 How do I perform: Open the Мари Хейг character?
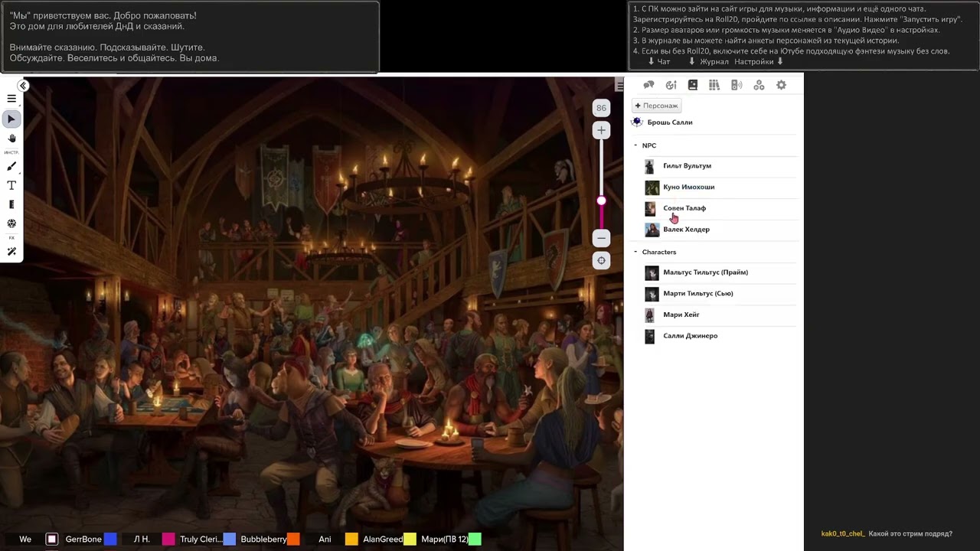pos(681,315)
